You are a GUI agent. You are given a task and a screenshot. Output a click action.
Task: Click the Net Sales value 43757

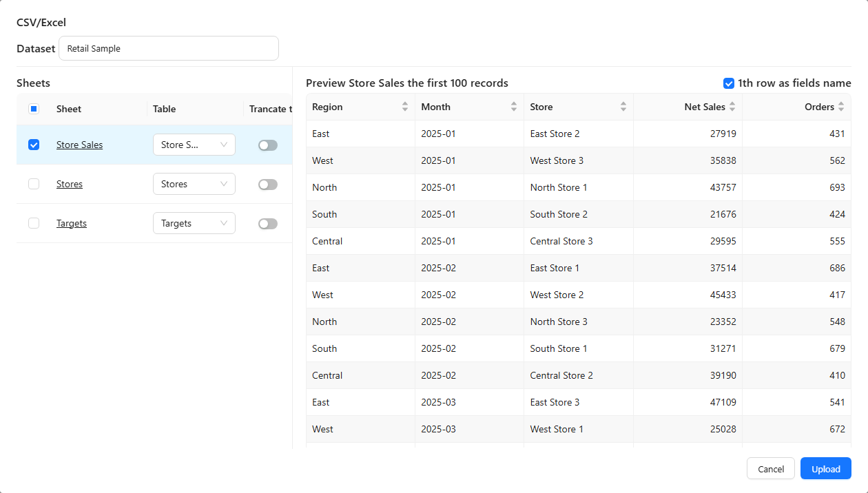point(723,187)
